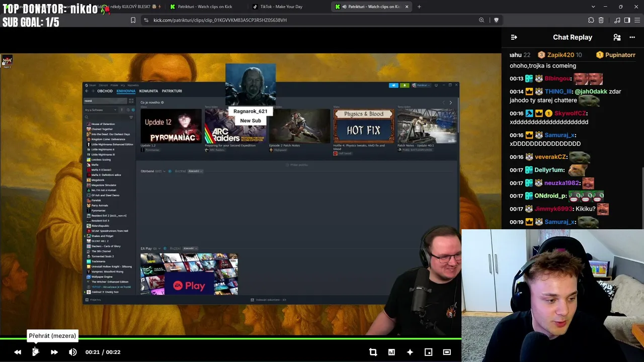
Task: Switch to the TikTok - Make Your Day tab
Action: coord(281,7)
